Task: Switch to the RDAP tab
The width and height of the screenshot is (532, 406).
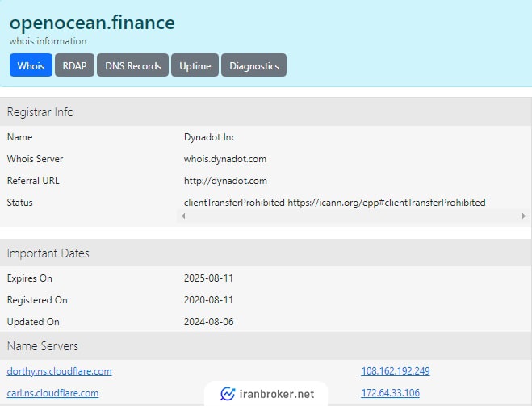Action: pyautogui.click(x=74, y=65)
